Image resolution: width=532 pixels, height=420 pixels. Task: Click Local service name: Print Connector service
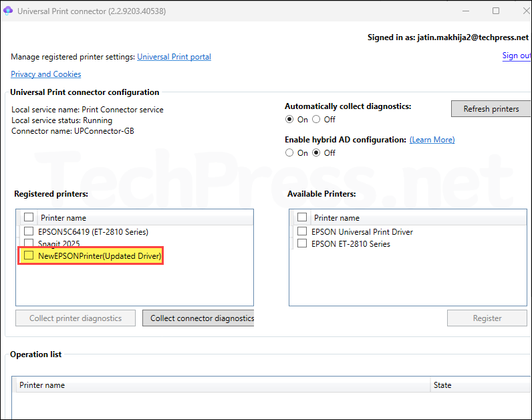pos(87,110)
